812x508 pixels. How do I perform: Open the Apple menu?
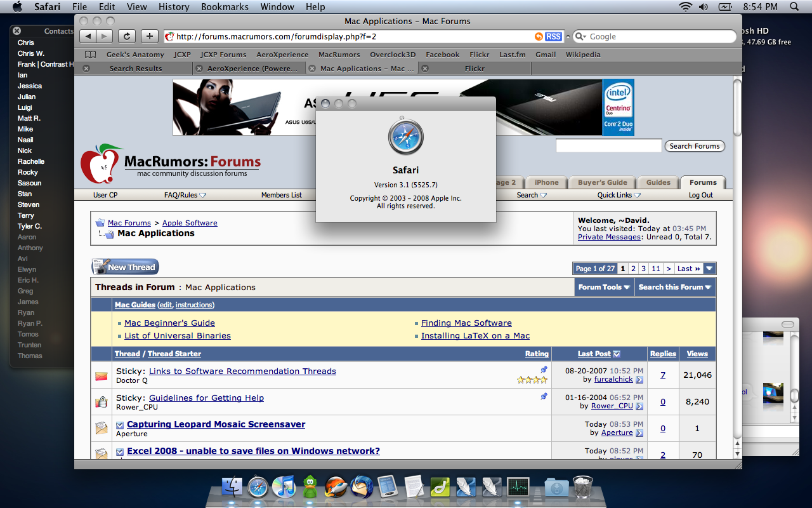(17, 7)
